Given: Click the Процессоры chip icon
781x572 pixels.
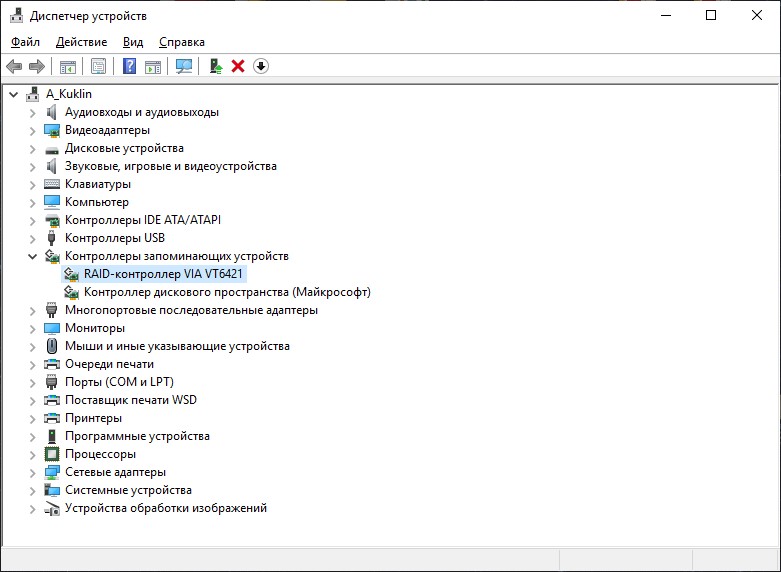Looking at the screenshot, I should 52,454.
